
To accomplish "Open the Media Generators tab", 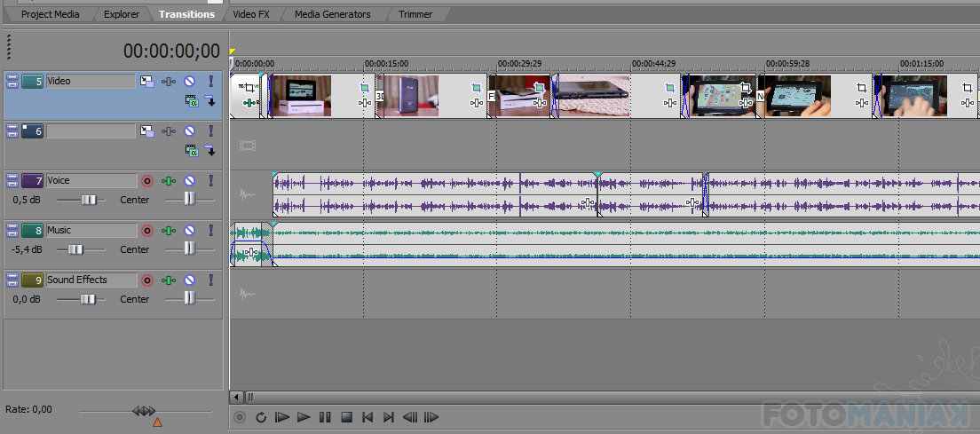I will 332,14.
